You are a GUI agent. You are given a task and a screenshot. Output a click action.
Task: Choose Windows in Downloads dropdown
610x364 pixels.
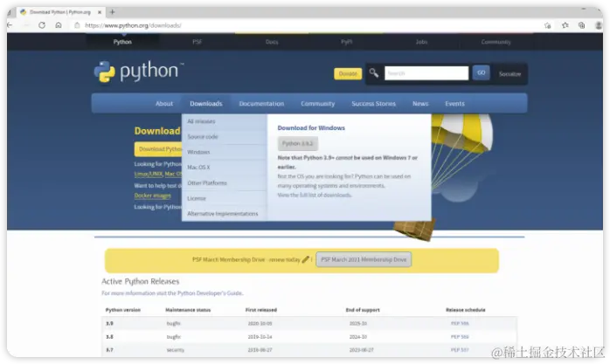(x=224, y=152)
